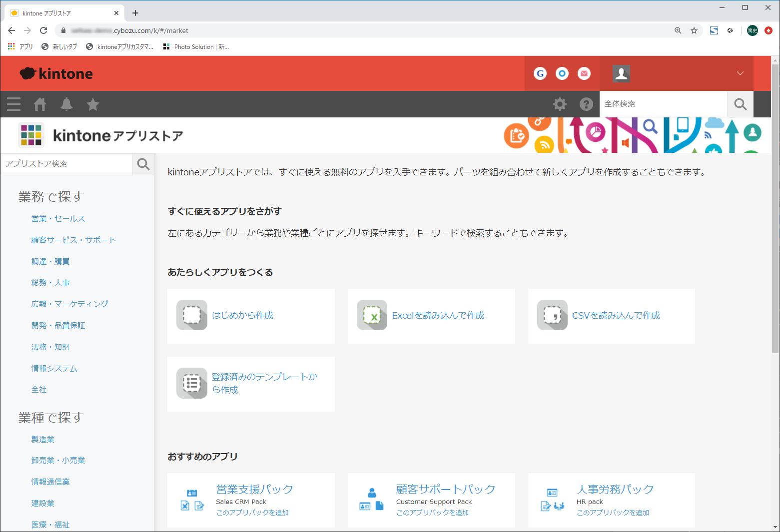Screen dimensions: 780x532
Task: Open 情報通信業 industry category
Action: pyautogui.click(x=50, y=482)
